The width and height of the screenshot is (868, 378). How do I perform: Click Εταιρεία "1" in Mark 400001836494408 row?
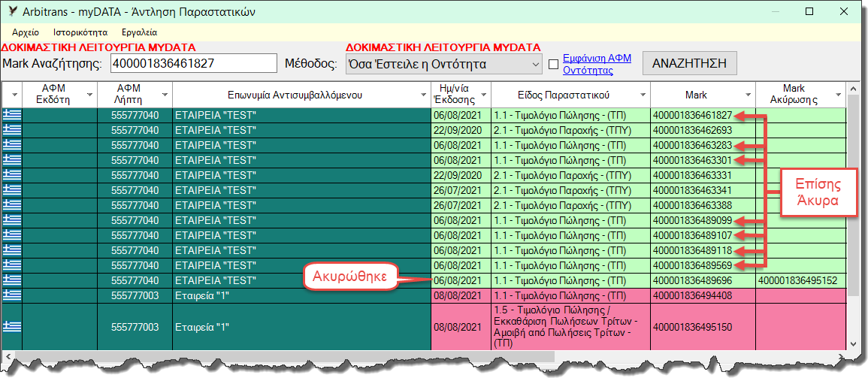301,295
